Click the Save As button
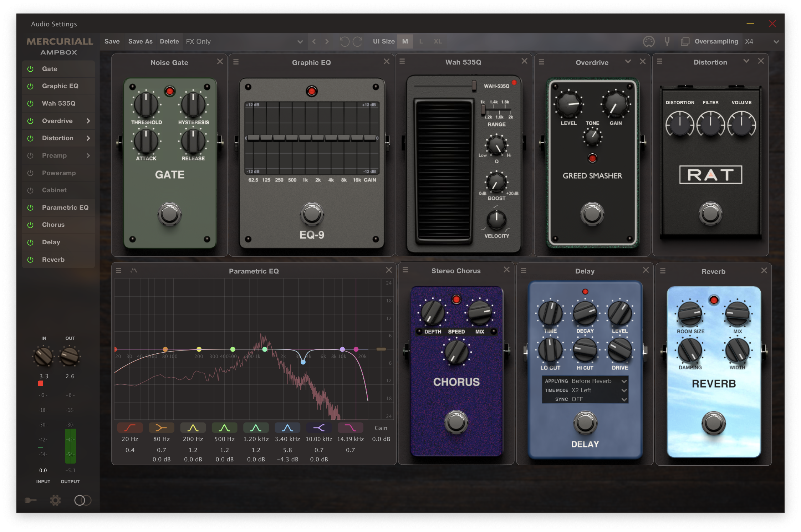Image resolution: width=801 pixels, height=532 pixels. pyautogui.click(x=140, y=42)
